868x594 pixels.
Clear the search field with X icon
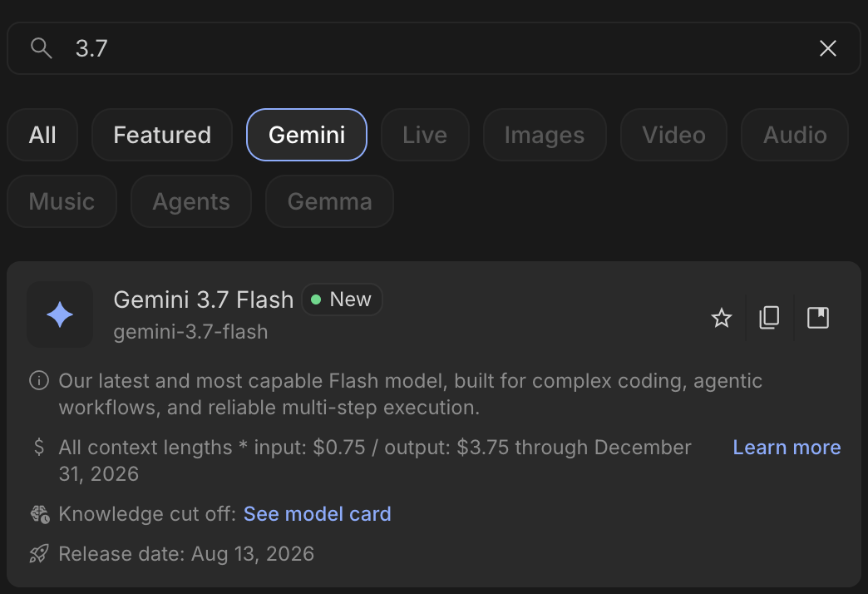(827, 48)
